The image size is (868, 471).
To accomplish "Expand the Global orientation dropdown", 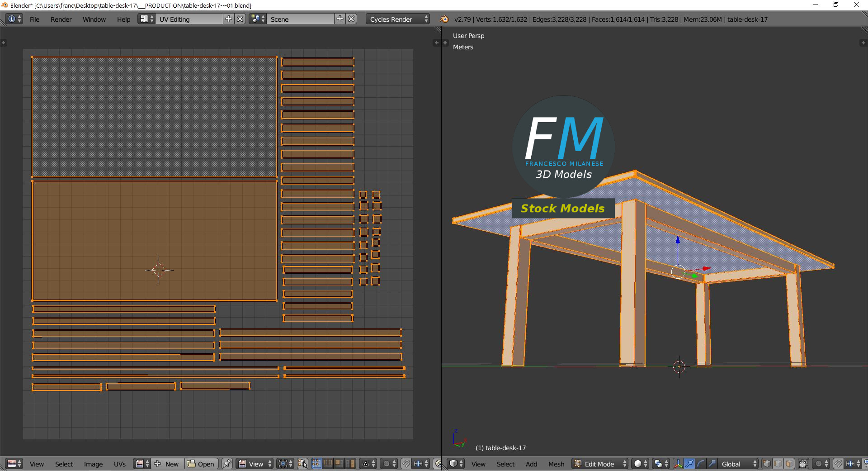I will coord(739,464).
